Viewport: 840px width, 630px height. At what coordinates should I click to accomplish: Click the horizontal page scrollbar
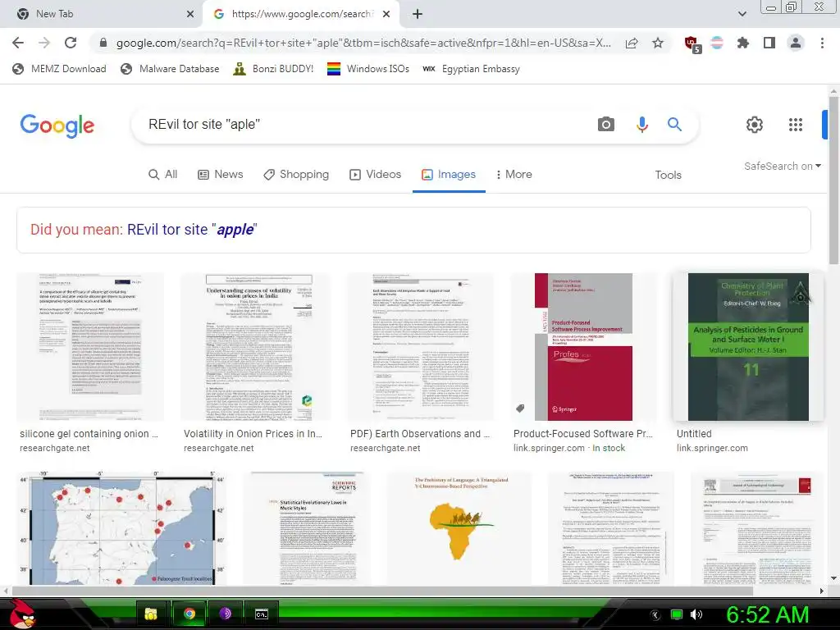[x=383, y=591]
